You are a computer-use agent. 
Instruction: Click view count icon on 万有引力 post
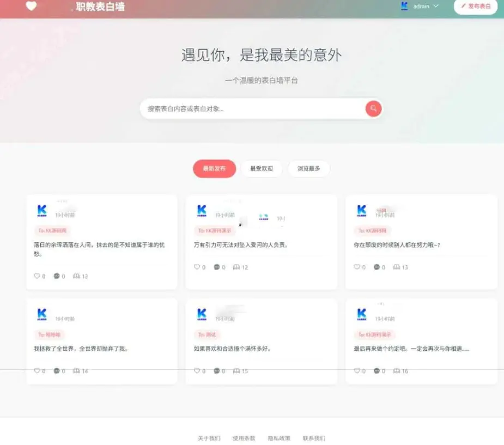[x=236, y=267]
